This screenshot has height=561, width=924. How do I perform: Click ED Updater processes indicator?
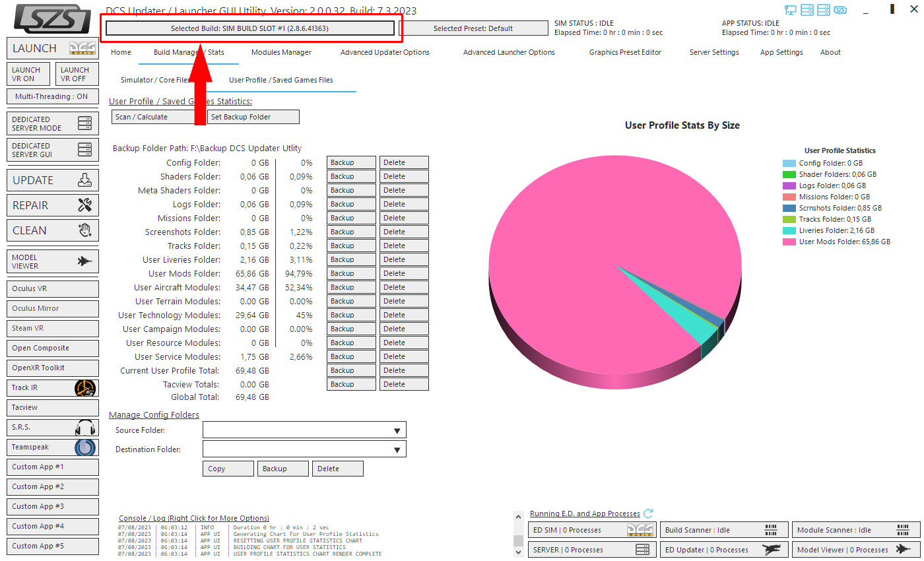click(x=724, y=550)
